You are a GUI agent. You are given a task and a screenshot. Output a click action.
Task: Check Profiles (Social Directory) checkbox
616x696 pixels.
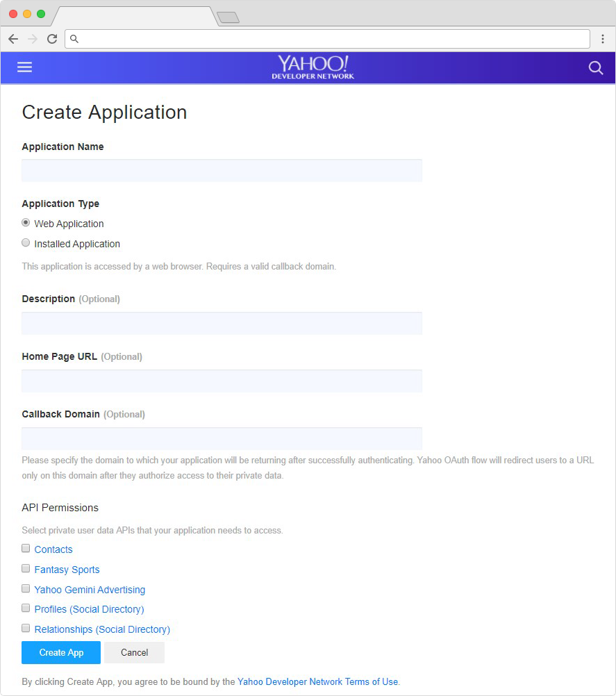click(x=26, y=608)
